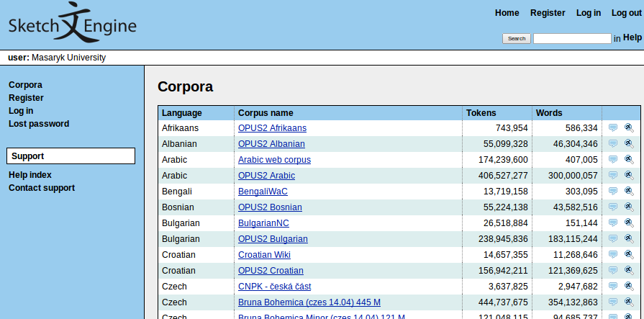Viewport: 644px width, 319px height.
Task: Open Register in the top navigation
Action: pos(548,13)
